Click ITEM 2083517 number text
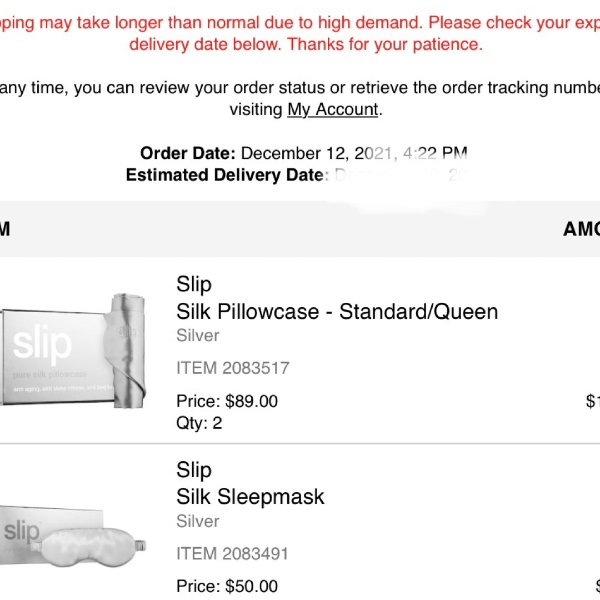 (233, 368)
